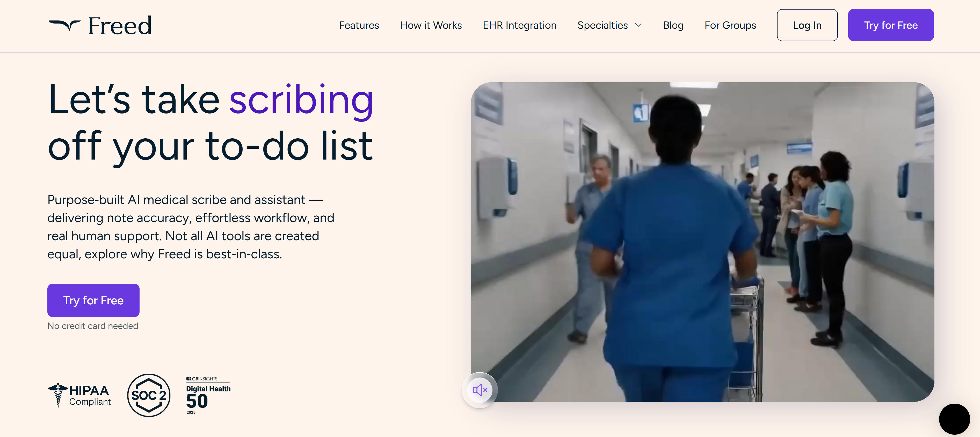980x437 pixels.
Task: Click the Freed bird logo
Action: pyautogui.click(x=64, y=24)
